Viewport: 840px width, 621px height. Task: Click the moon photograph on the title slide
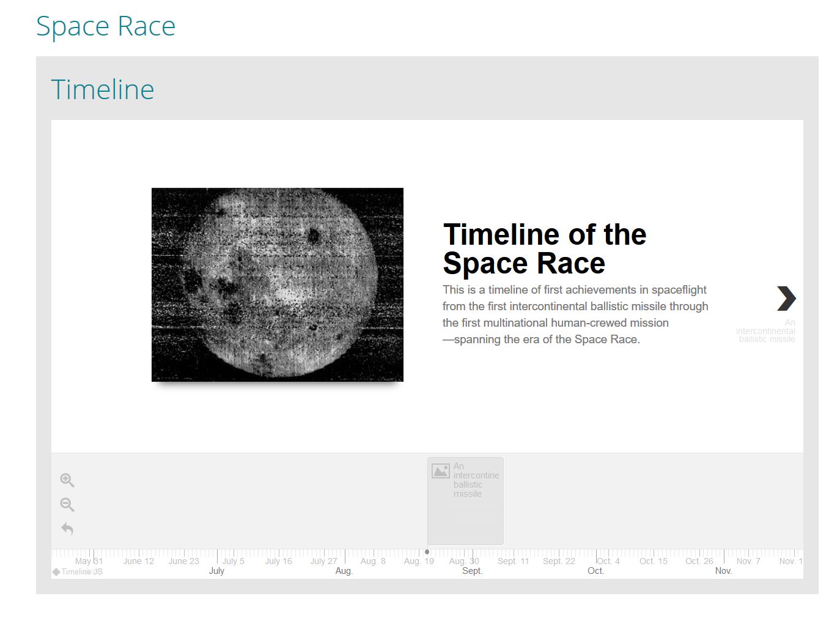coord(277,284)
